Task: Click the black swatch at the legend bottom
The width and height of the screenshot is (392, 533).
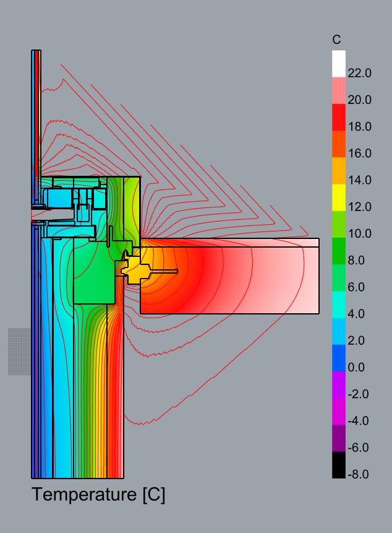Action: click(339, 465)
